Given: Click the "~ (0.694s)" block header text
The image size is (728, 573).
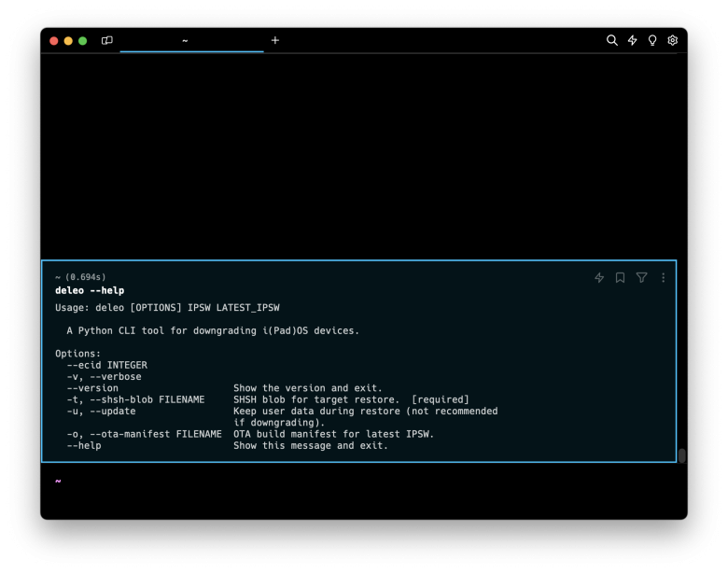Looking at the screenshot, I should click(x=80, y=277).
